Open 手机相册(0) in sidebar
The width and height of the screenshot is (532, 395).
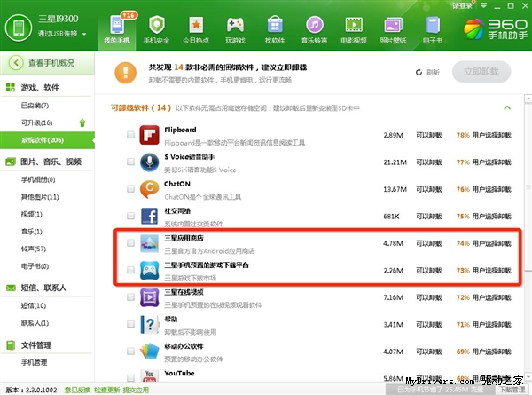38,179
